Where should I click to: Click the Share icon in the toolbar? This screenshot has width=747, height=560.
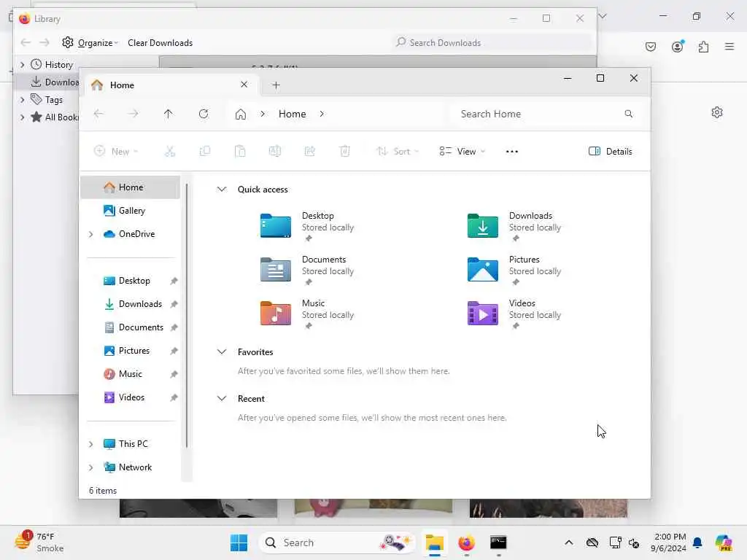[309, 152]
